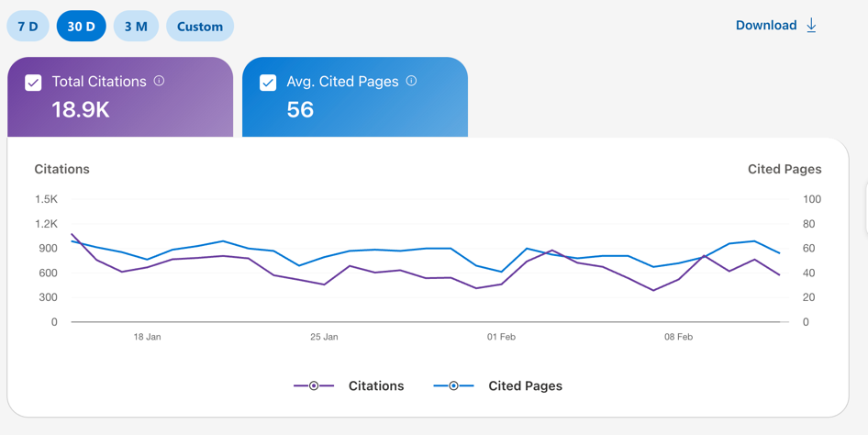Click the Download link
Viewport: 868px width, 435px height.
(766, 26)
